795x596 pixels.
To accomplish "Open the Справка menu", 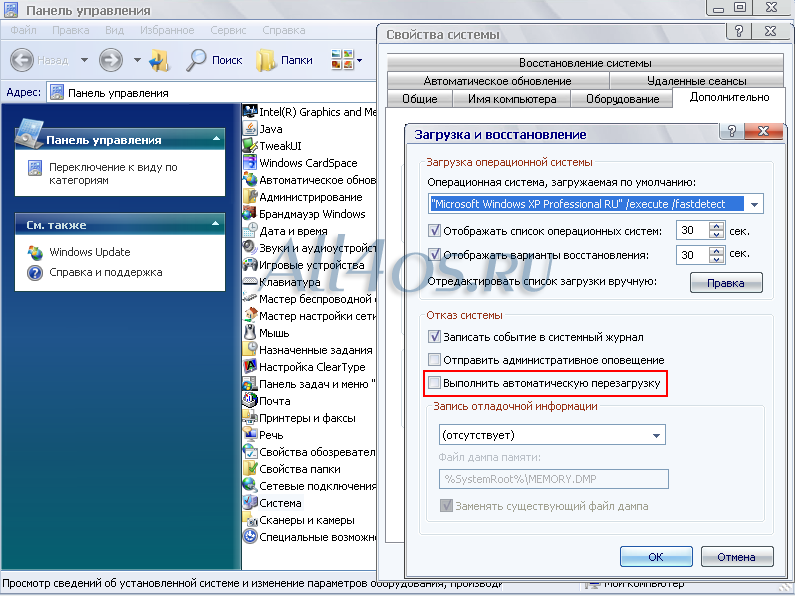I will pos(284,30).
